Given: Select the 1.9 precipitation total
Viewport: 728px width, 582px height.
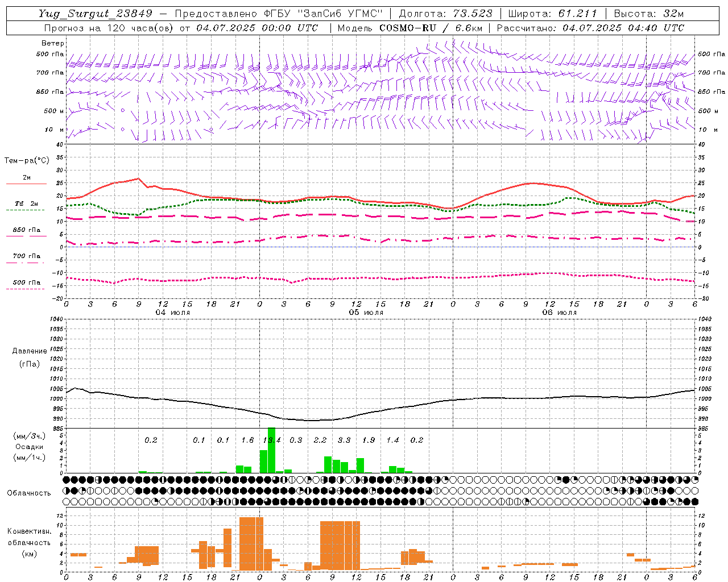Looking at the screenshot, I should pyautogui.click(x=369, y=440).
